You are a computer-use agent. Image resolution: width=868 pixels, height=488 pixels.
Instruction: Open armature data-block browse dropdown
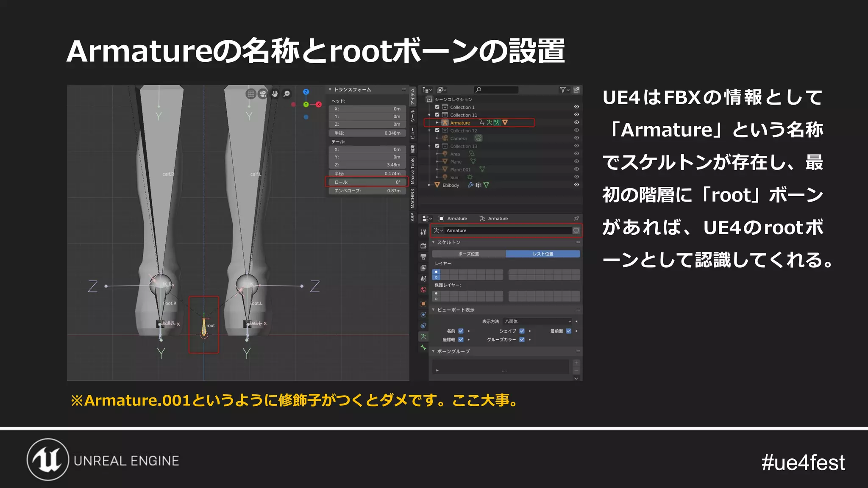click(x=438, y=230)
